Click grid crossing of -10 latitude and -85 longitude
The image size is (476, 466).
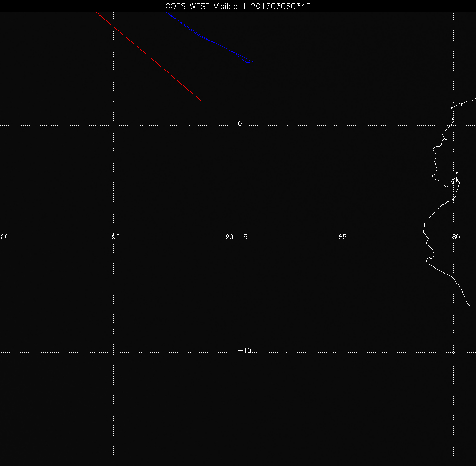(x=340, y=353)
